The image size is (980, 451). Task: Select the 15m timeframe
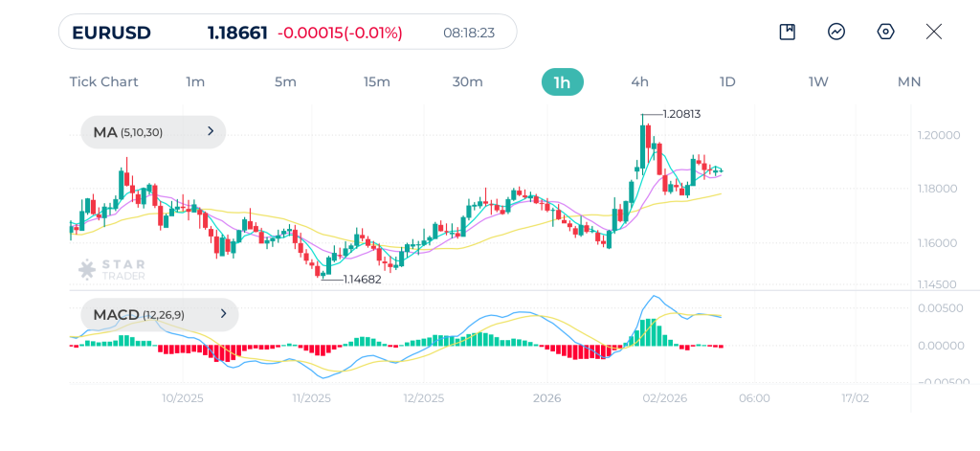376,82
